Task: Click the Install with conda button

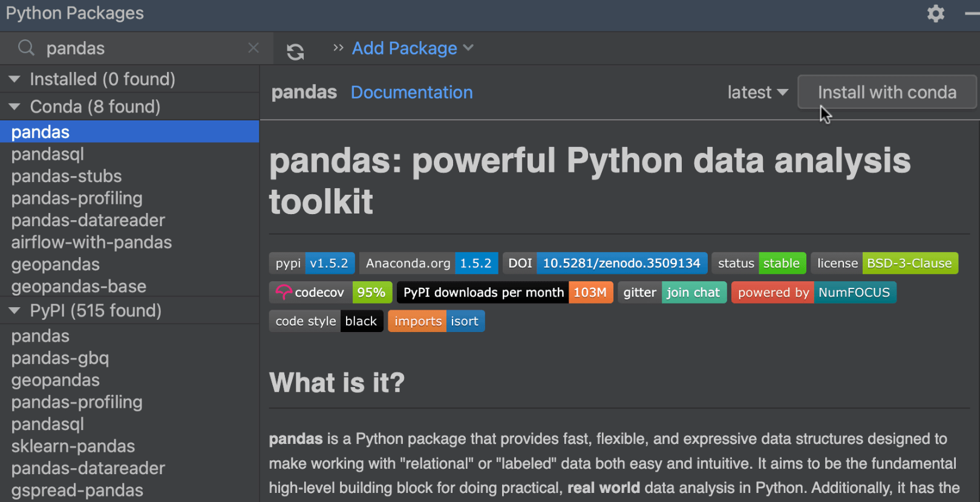Action: (887, 93)
